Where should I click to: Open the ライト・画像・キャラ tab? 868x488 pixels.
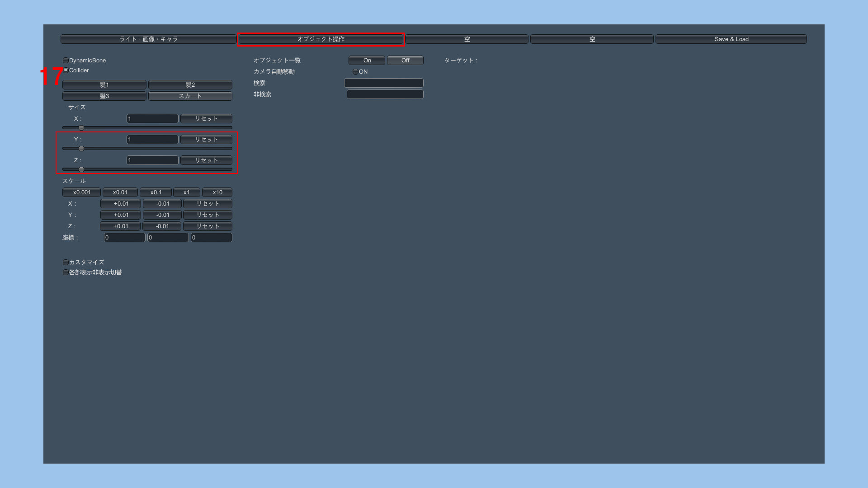click(148, 39)
